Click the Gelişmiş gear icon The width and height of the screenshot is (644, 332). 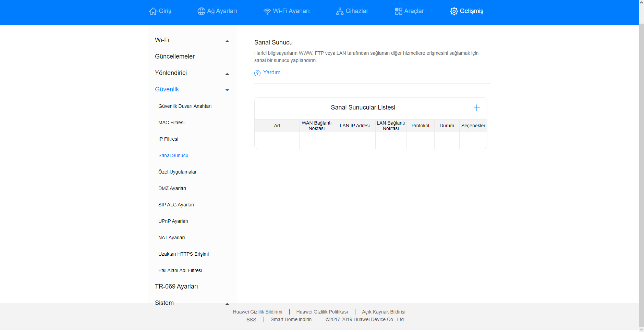point(454,11)
